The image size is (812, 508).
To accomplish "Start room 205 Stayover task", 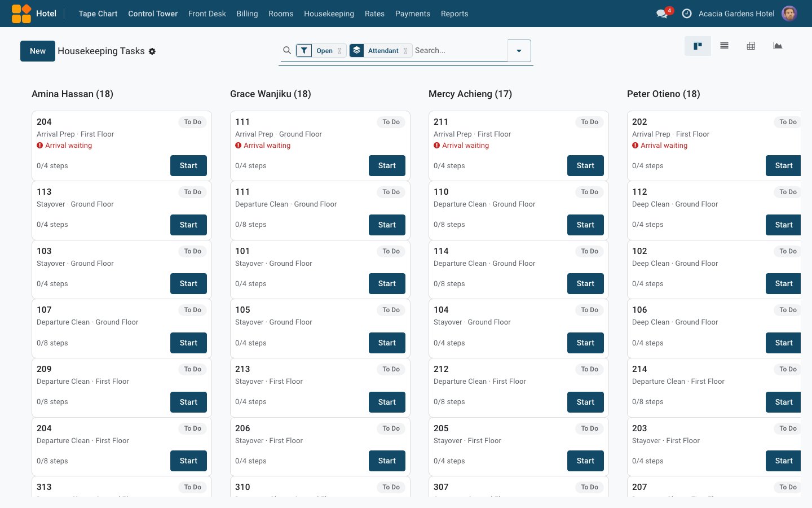I will pyautogui.click(x=585, y=461).
